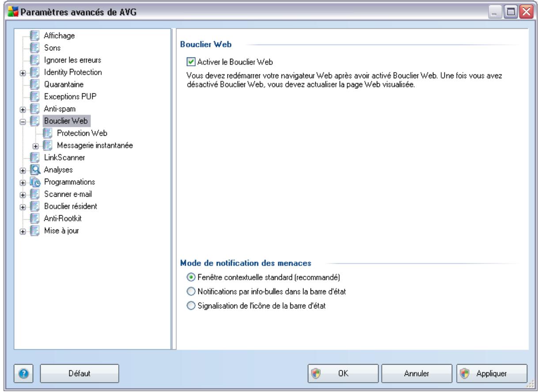Expand the Bouclier résident node
The image size is (538, 392).
(22, 206)
